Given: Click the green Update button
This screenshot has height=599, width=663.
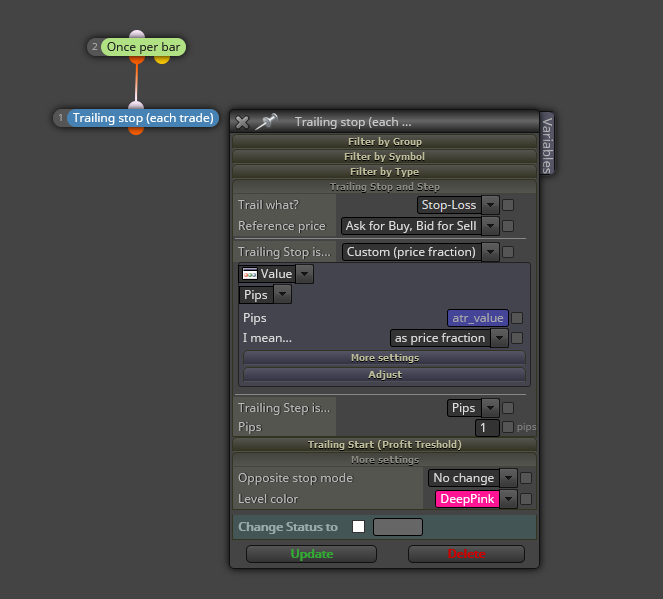Looking at the screenshot, I should click(x=312, y=554).
